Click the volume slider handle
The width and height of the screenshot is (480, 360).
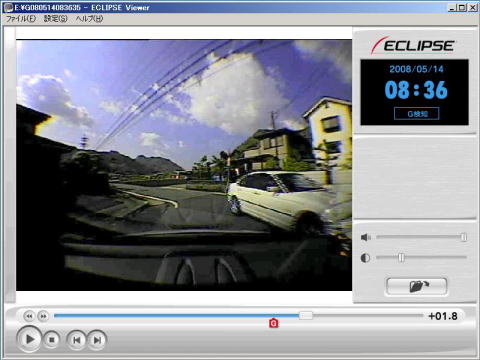point(464,237)
